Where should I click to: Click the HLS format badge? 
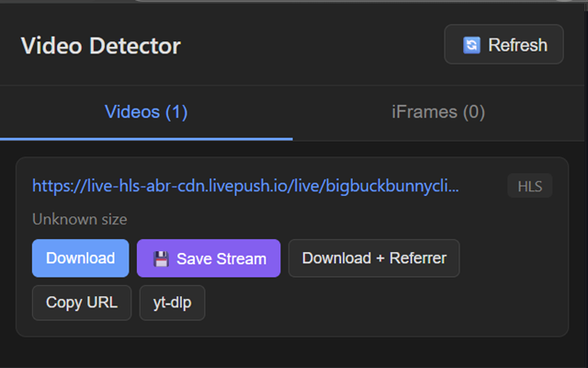click(530, 187)
